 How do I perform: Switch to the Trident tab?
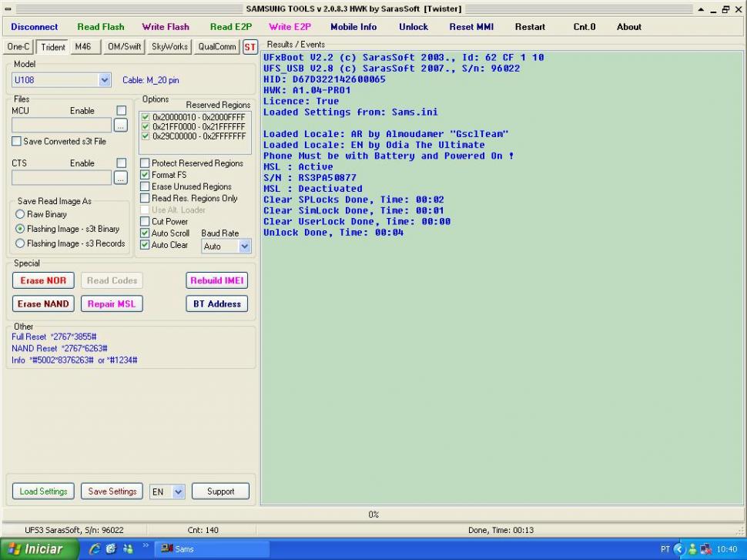(52, 47)
